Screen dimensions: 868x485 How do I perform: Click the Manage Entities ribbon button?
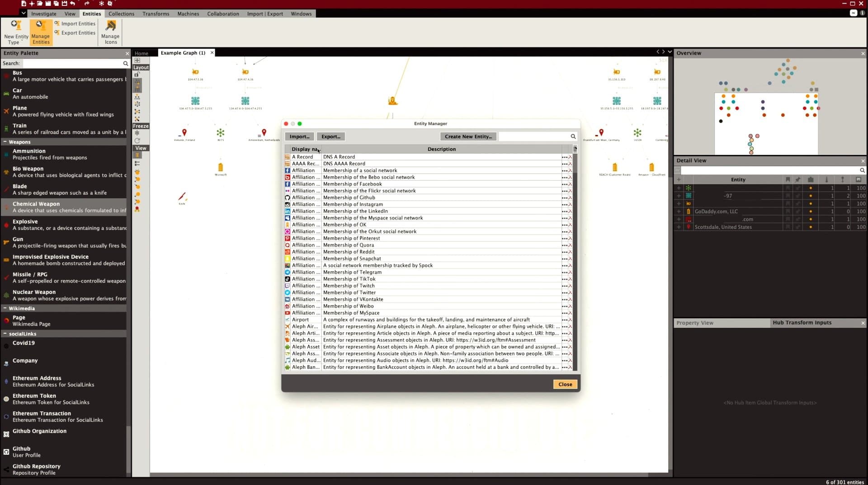(x=41, y=32)
